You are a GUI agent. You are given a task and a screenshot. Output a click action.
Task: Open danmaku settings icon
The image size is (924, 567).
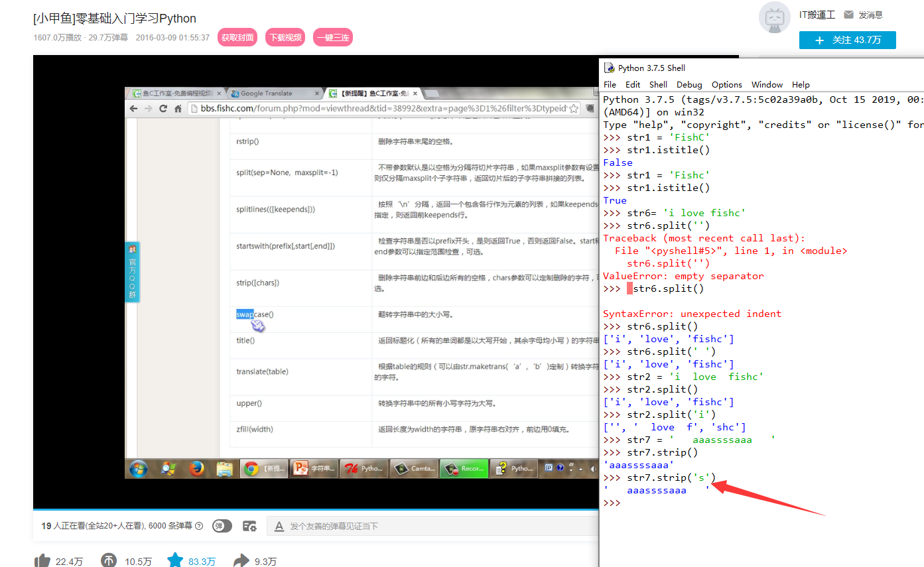pos(249,526)
